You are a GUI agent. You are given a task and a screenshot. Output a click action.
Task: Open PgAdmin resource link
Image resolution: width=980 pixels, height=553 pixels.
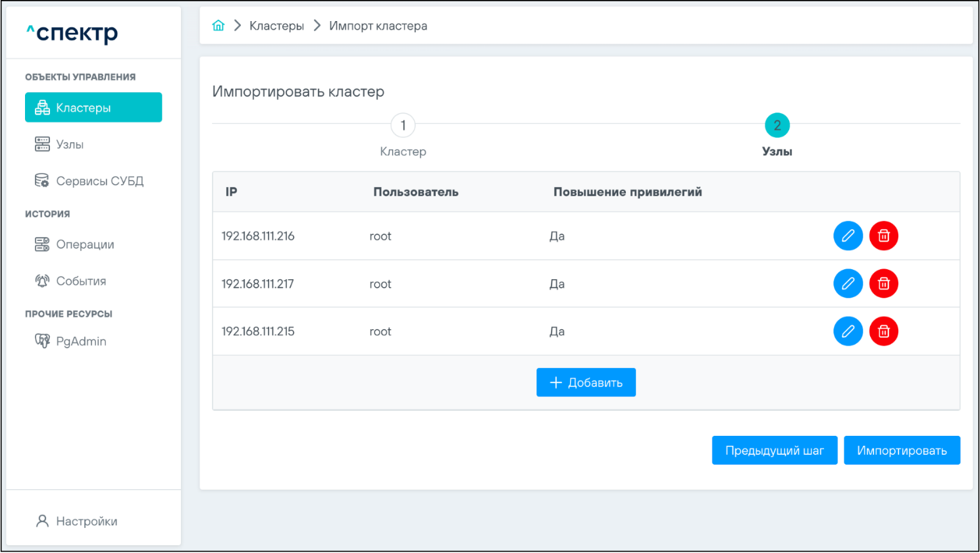(80, 341)
